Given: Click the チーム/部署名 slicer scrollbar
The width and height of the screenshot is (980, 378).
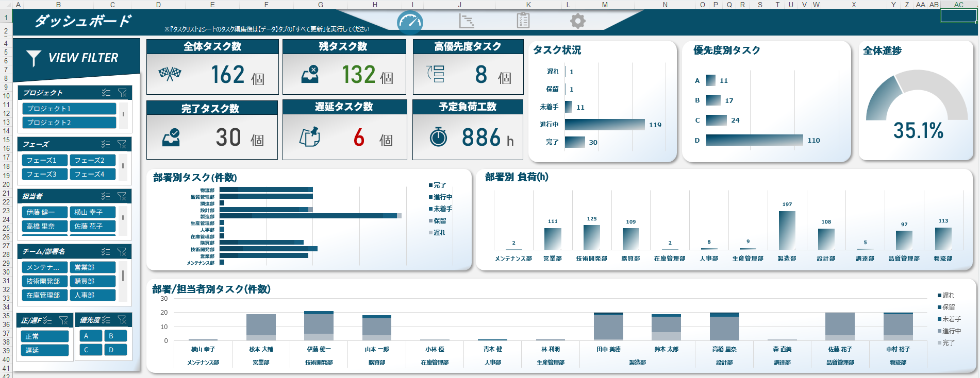Looking at the screenshot, I should point(123,281).
